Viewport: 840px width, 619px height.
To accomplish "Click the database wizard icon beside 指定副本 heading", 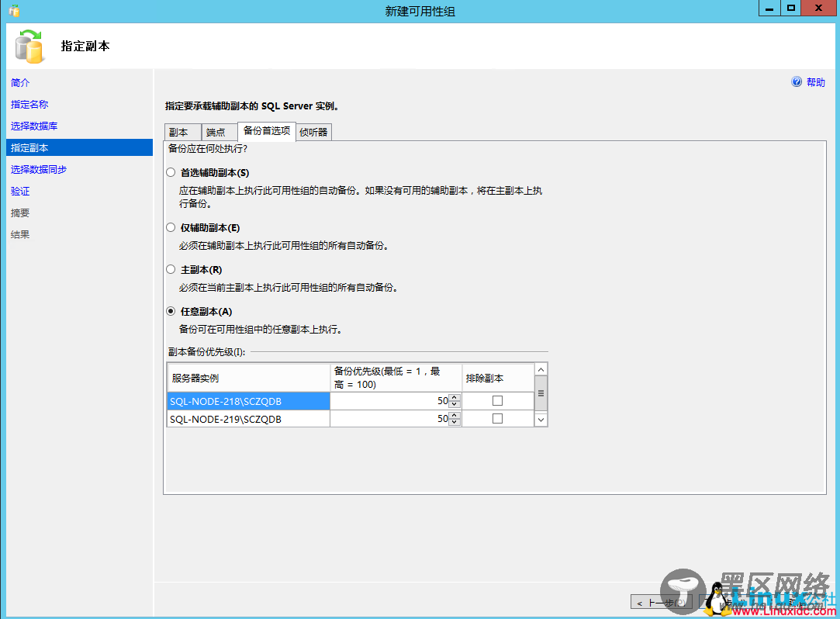I will [29, 47].
